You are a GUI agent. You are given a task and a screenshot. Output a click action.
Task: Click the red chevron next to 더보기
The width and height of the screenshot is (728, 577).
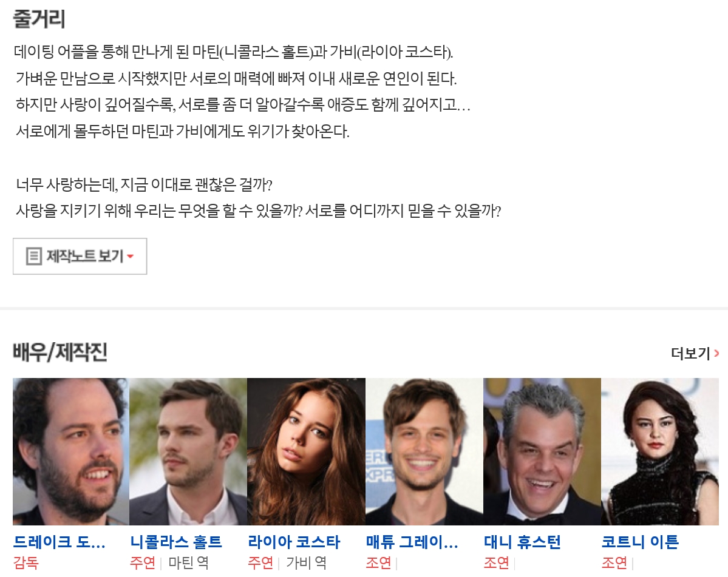click(716, 354)
